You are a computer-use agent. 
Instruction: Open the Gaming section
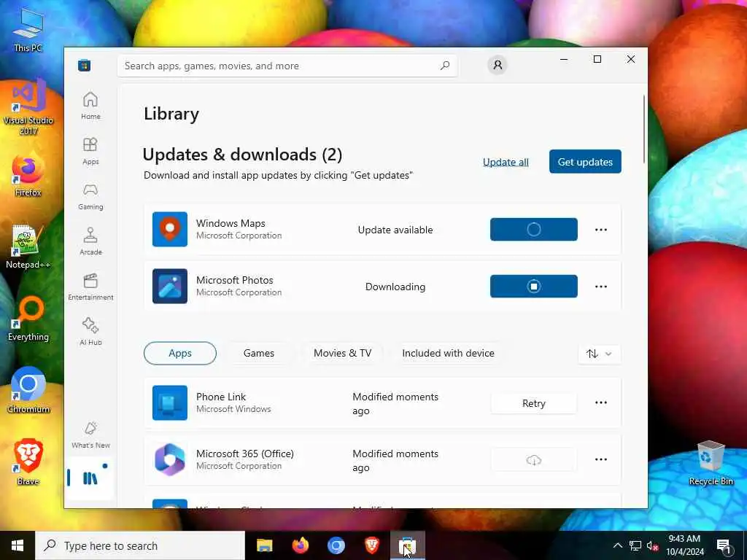pyautogui.click(x=90, y=196)
